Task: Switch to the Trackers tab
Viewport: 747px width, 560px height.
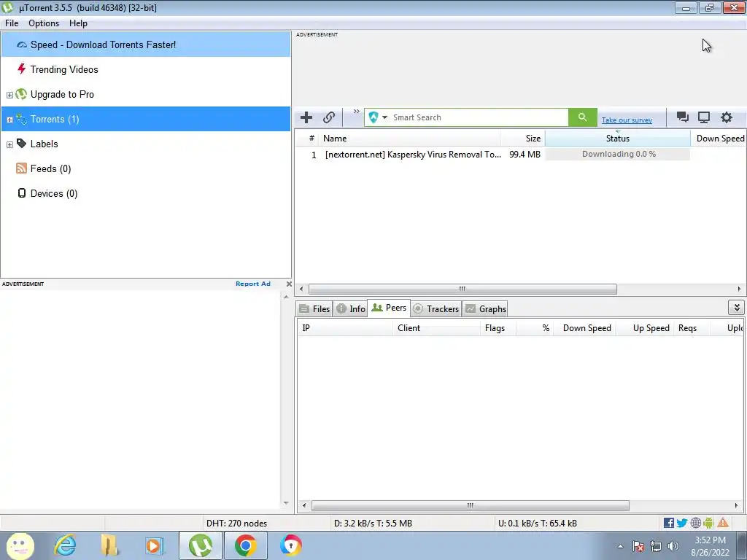Action: point(436,308)
